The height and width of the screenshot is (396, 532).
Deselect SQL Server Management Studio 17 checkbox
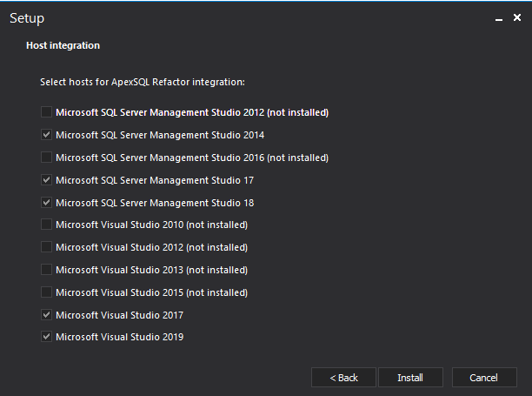(46, 180)
